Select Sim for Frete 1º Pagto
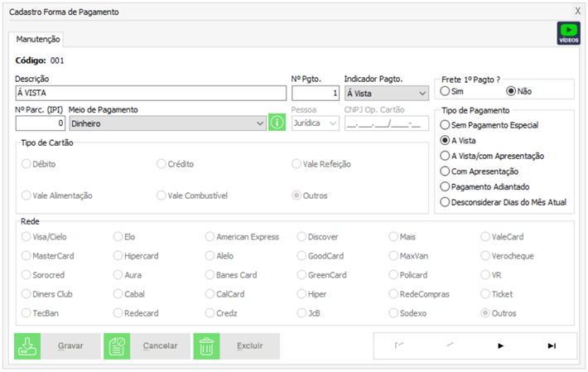 (x=446, y=90)
